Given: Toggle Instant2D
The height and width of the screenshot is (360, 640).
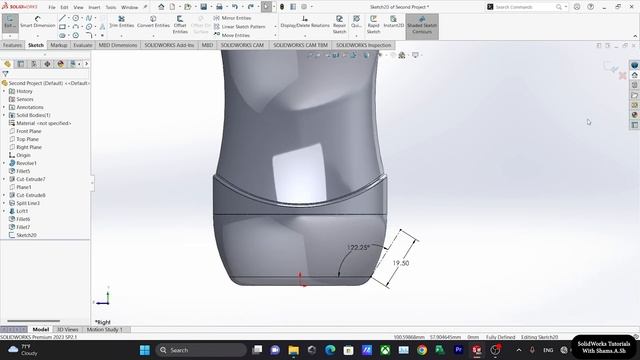Looking at the screenshot, I should tap(393, 22).
